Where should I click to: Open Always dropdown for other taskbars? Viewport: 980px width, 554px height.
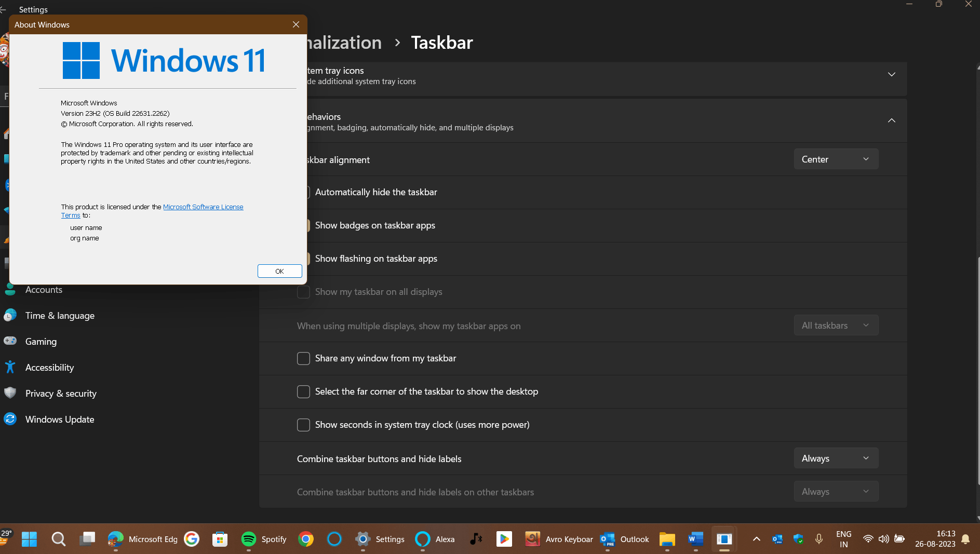coord(836,491)
